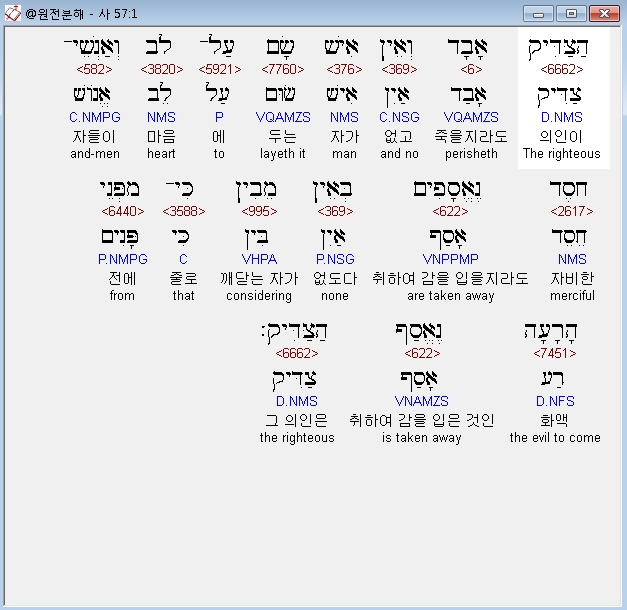Viewport: 627px width, 610px height.
Task: Click the Korean gloss '취하여 감을 입은 것인'
Action: 421,421
